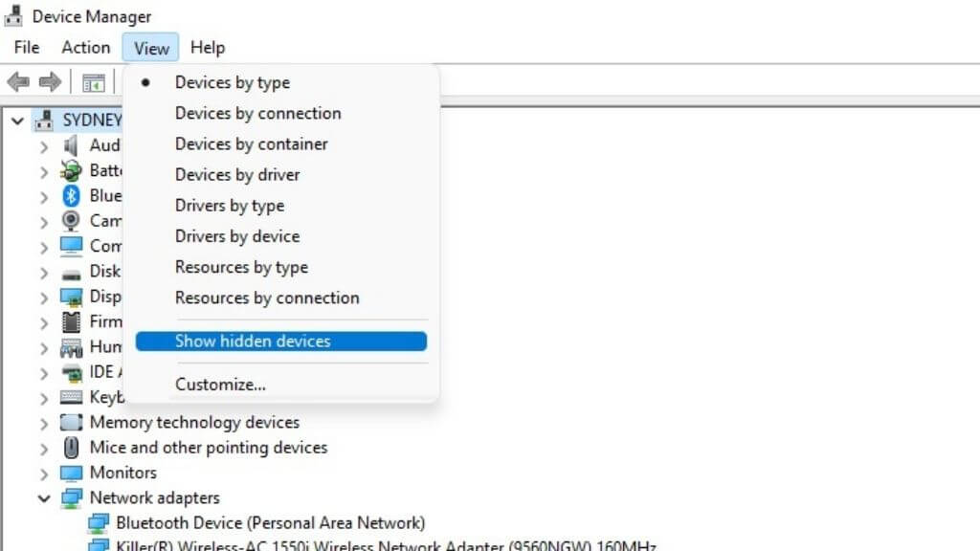This screenshot has width=980, height=551.
Task: Click the show/hide console tree toolbar icon
Action: tap(93, 83)
